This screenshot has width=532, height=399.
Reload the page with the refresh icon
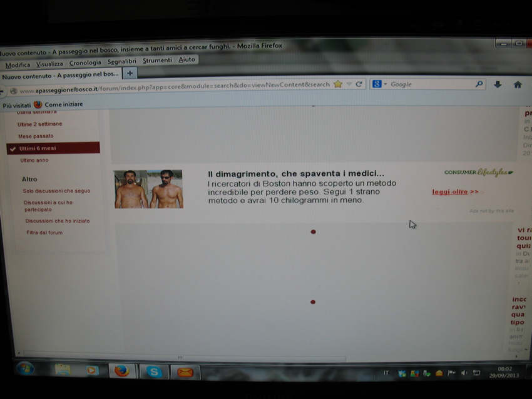pos(359,84)
